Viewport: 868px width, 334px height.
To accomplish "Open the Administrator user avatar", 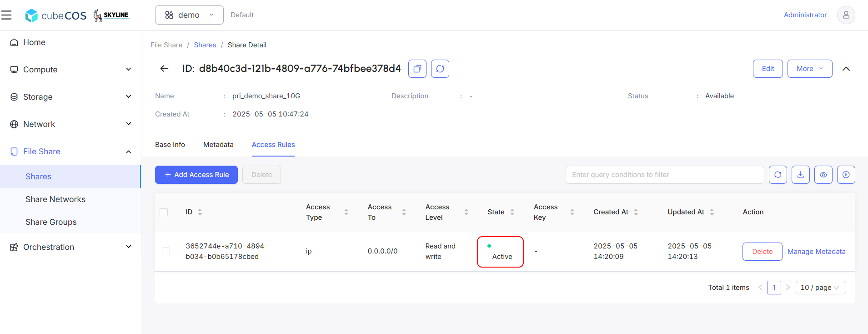I will [846, 15].
